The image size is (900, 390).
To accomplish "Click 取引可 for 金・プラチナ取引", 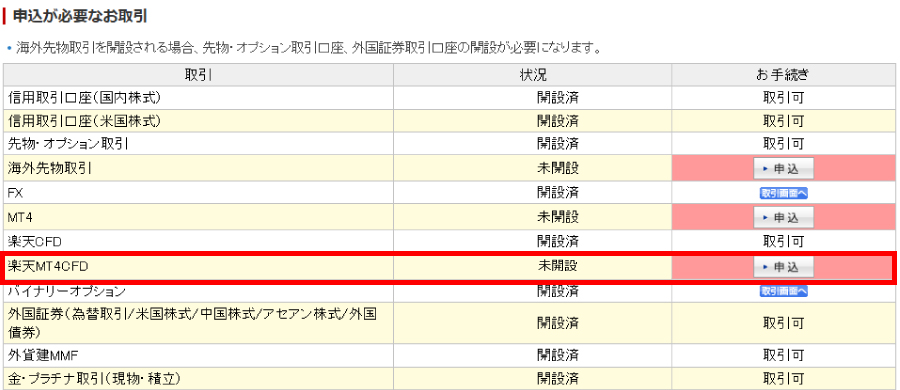I will coord(783,379).
